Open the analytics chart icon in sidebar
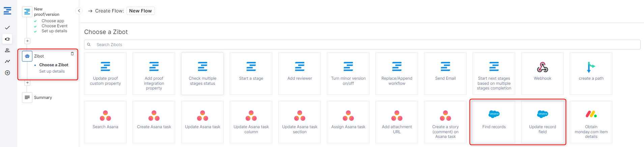The image size is (644, 147). pos(7,61)
